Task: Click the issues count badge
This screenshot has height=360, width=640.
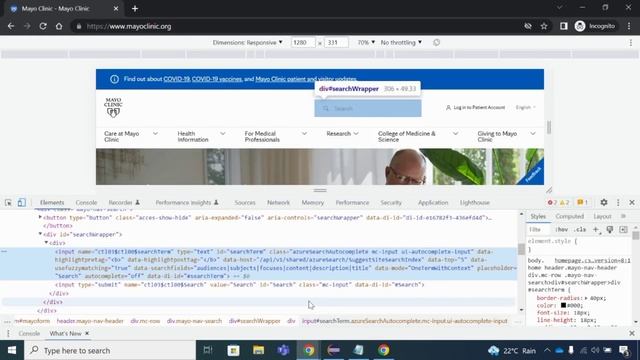Action: pos(582,202)
